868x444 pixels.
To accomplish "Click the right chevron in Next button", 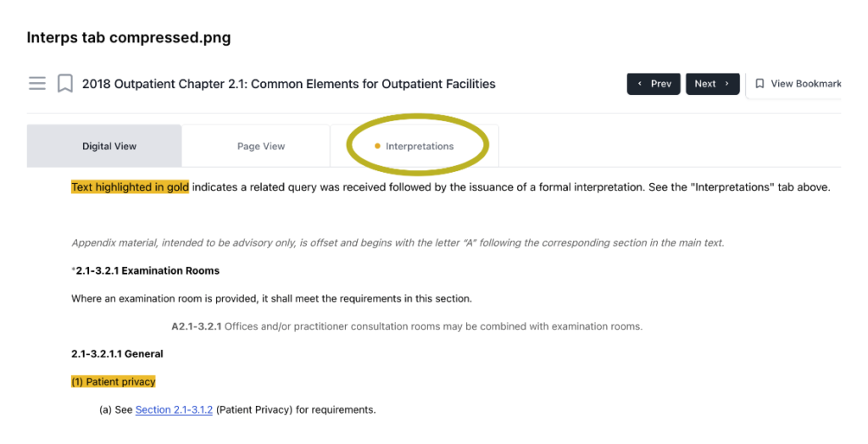I will [x=726, y=84].
